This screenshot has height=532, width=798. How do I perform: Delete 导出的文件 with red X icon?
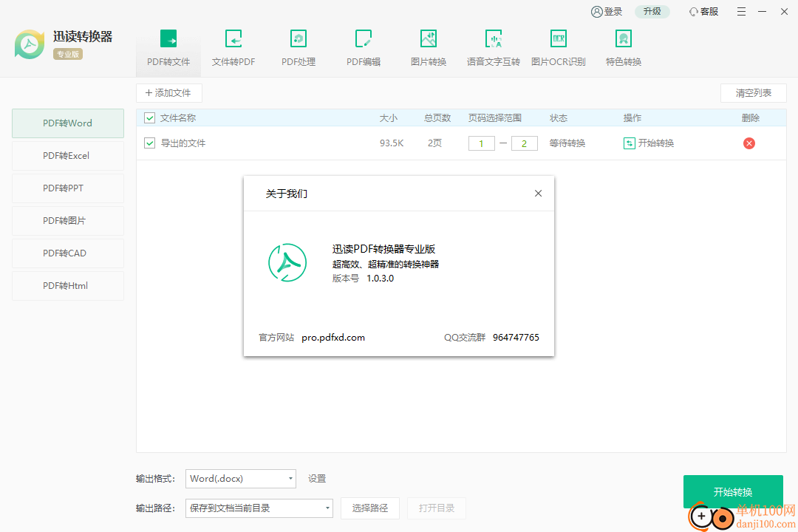[749, 143]
